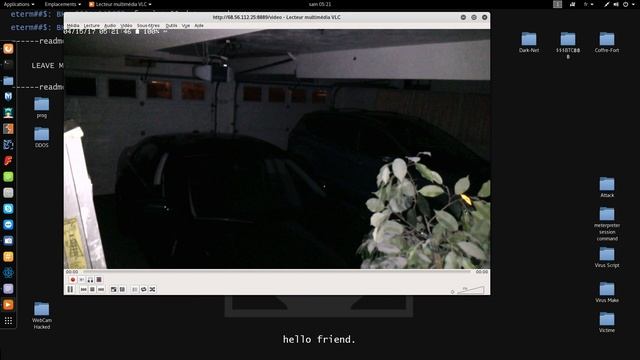The height and width of the screenshot is (360, 640).
Task: Open the VLC cone icon in dock
Action: pyautogui.click(x=8, y=304)
